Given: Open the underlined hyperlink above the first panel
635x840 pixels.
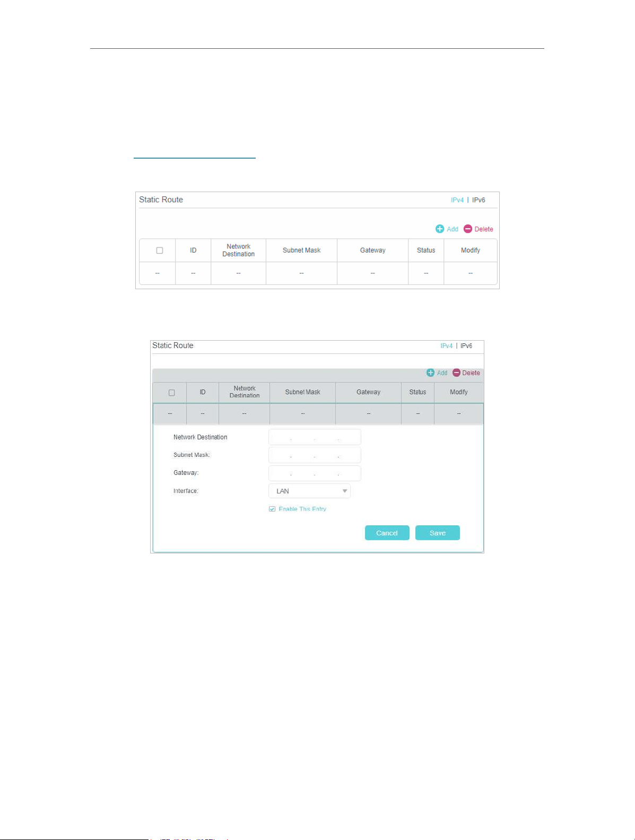Looking at the screenshot, I should tap(194, 157).
